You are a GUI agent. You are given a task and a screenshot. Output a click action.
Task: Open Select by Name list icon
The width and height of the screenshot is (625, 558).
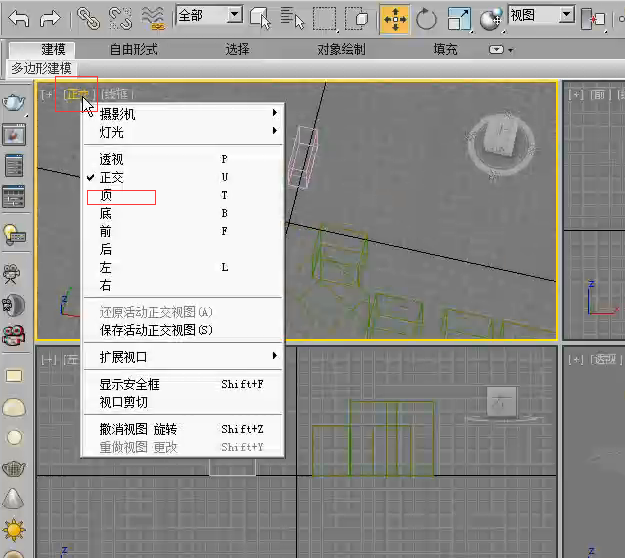coord(292,18)
